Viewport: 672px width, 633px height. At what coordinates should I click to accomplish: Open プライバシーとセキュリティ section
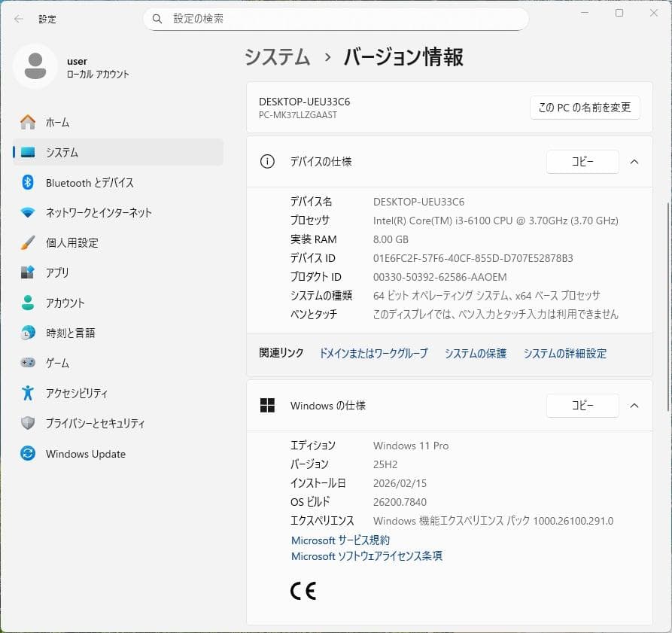(x=118, y=423)
